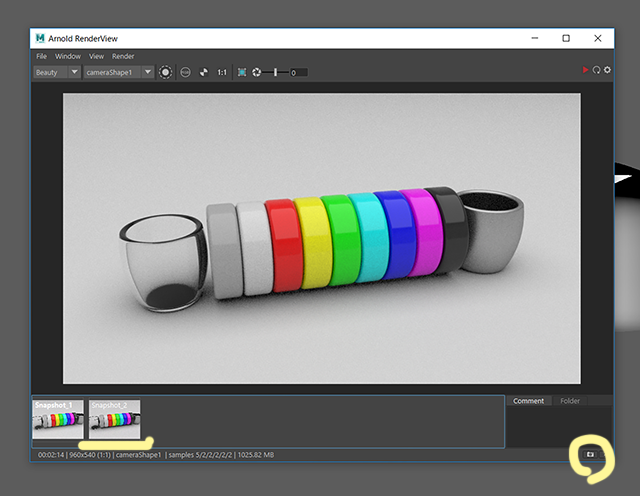The image size is (640, 496).
Task: Open render settings gear icon
Action: click(x=607, y=70)
